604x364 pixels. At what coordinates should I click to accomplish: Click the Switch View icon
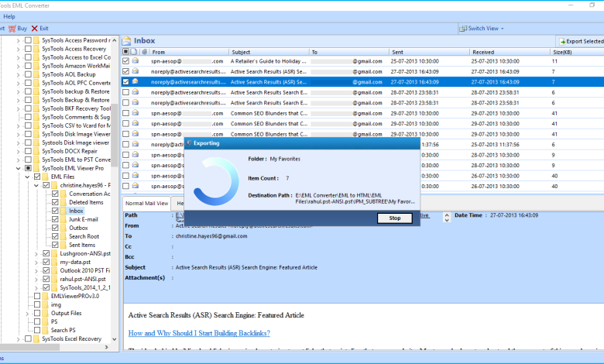tap(463, 29)
